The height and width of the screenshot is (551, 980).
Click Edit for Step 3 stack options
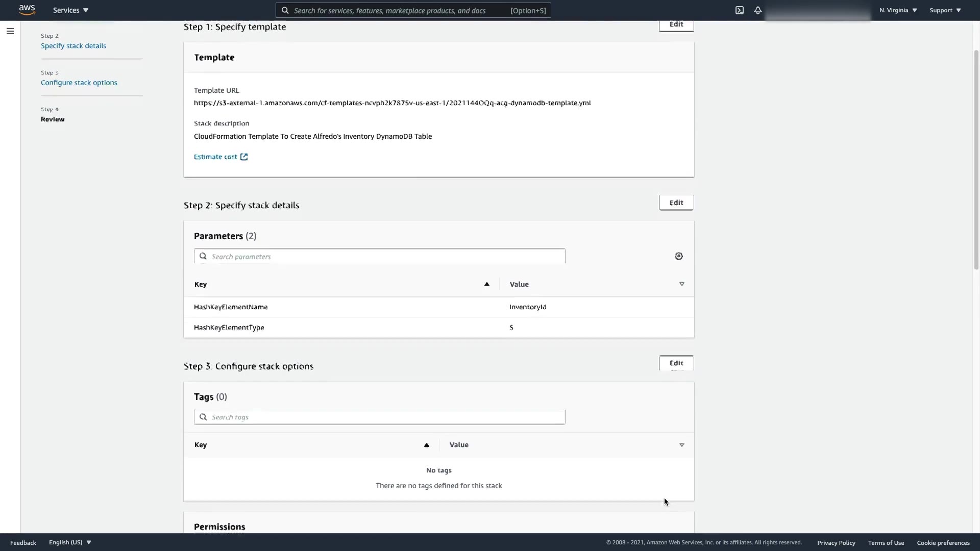(676, 363)
